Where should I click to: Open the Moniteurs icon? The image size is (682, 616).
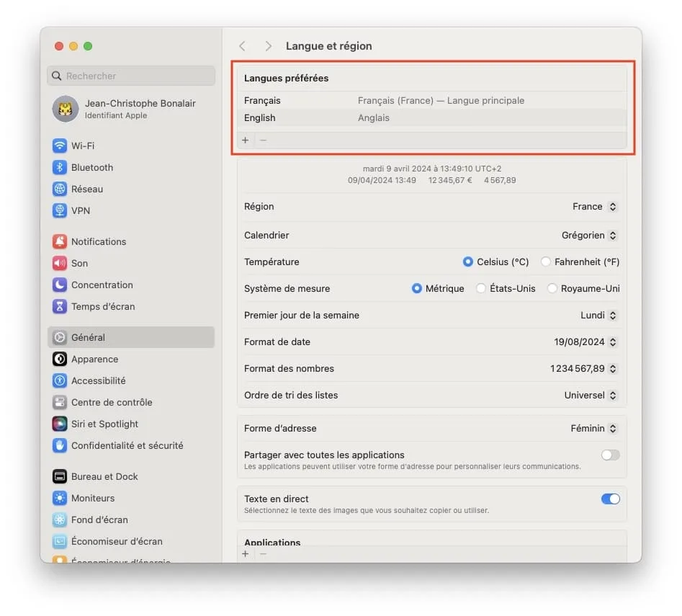[x=60, y=498]
